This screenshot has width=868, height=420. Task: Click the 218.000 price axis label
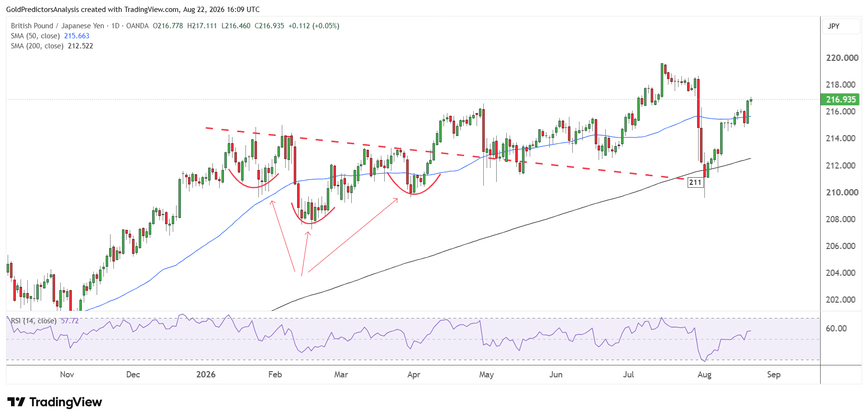click(841, 85)
